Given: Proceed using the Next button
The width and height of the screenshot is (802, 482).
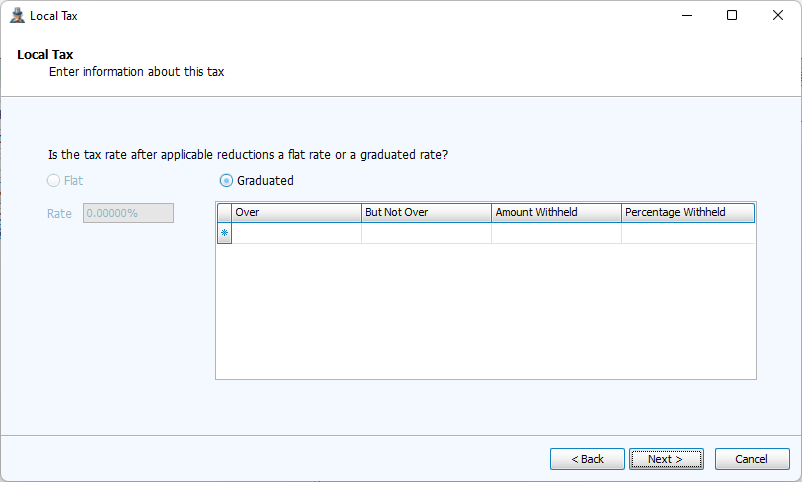Looking at the screenshot, I should pyautogui.click(x=666, y=459).
